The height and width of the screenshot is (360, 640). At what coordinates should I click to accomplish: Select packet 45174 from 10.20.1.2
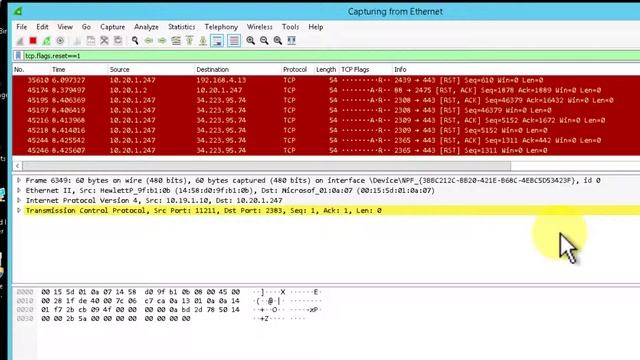coord(326,90)
